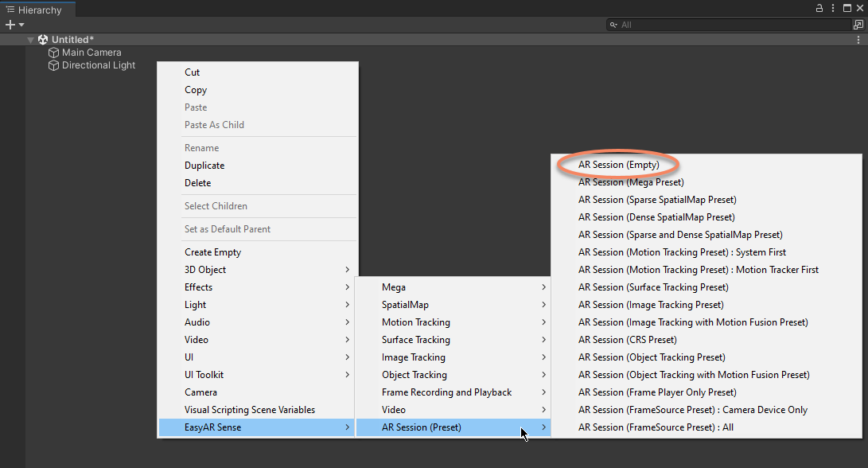This screenshot has width=868, height=468.
Task: Select Main Camera in the hierarchy
Action: pos(91,53)
